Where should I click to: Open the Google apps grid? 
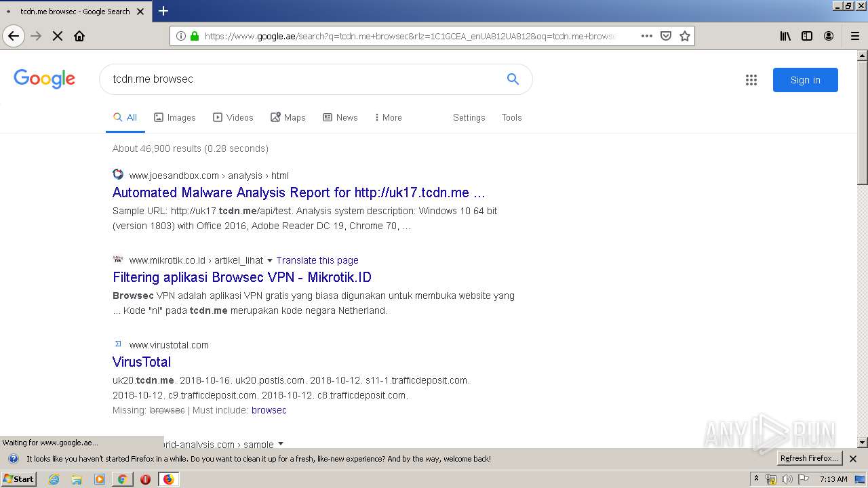click(x=751, y=80)
